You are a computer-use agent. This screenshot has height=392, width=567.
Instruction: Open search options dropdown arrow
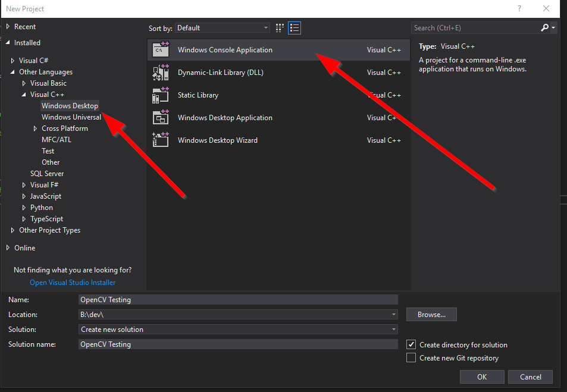(x=553, y=28)
